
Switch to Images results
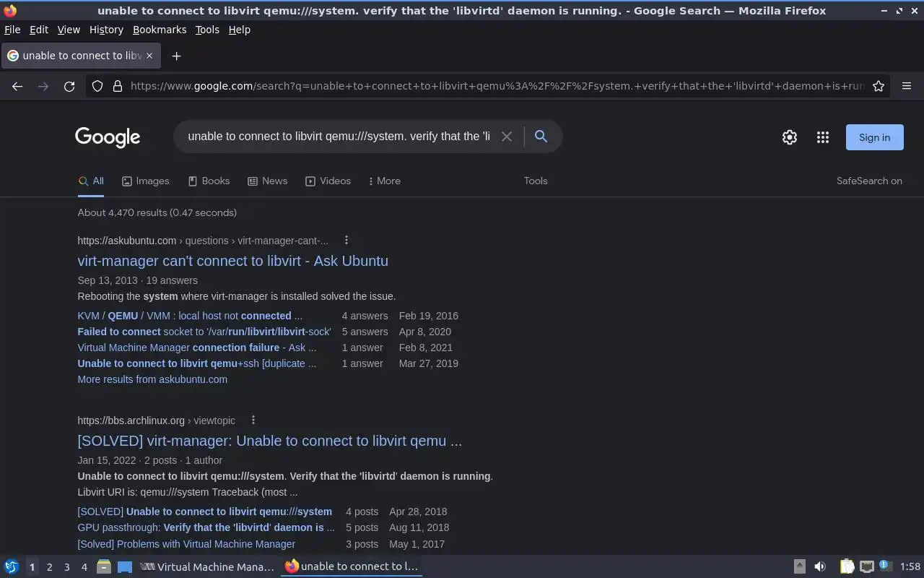click(x=146, y=181)
